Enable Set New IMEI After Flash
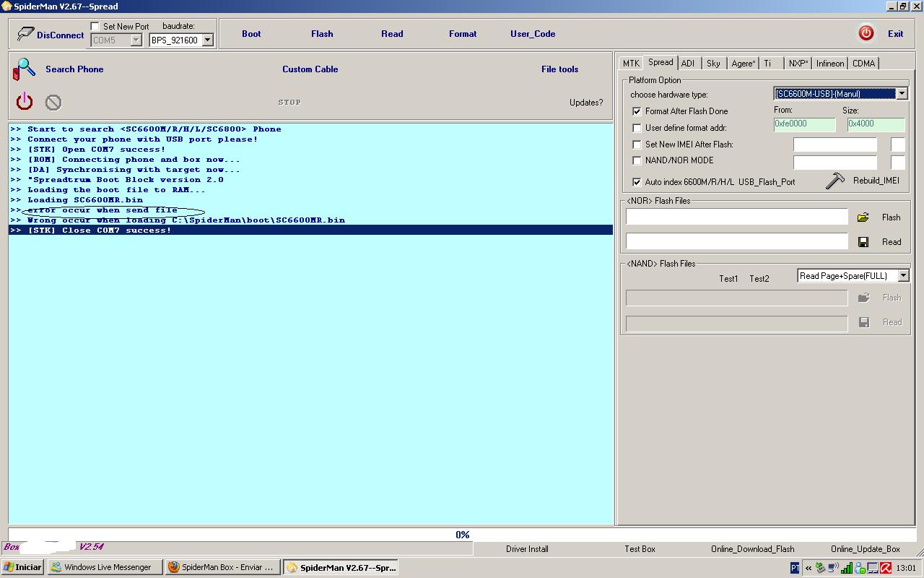 pyautogui.click(x=637, y=144)
